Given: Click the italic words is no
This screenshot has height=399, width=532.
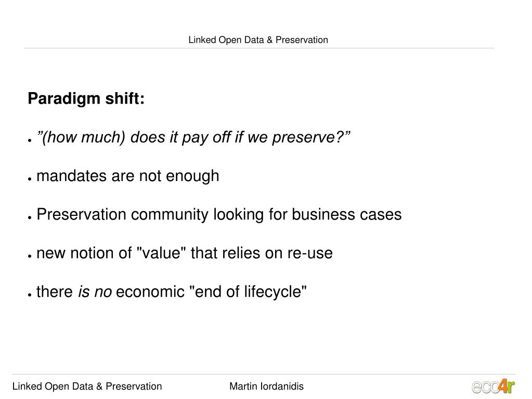Looking at the screenshot, I should pyautogui.click(x=95, y=292).
